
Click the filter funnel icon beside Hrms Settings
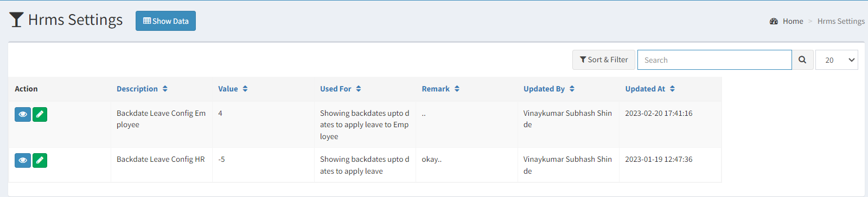16,20
